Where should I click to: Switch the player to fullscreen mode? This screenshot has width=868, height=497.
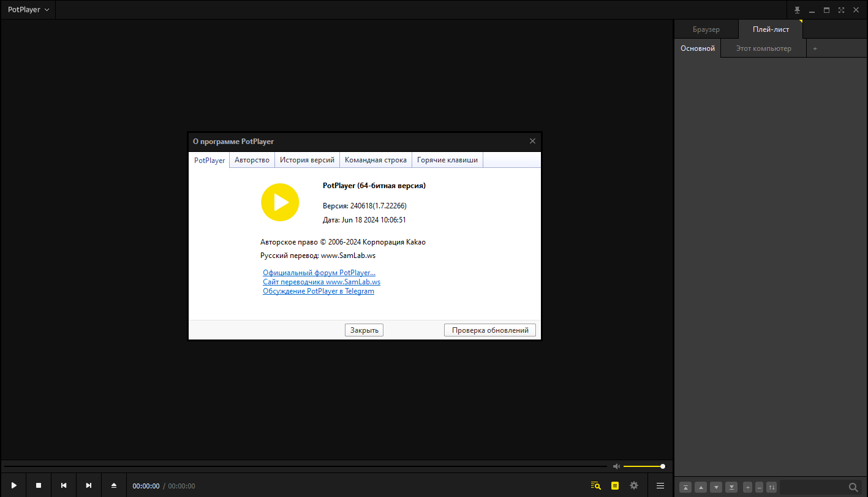tap(841, 10)
